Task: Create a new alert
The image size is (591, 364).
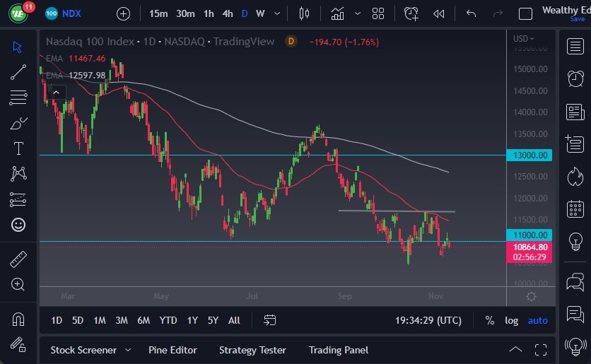Action: (x=411, y=14)
